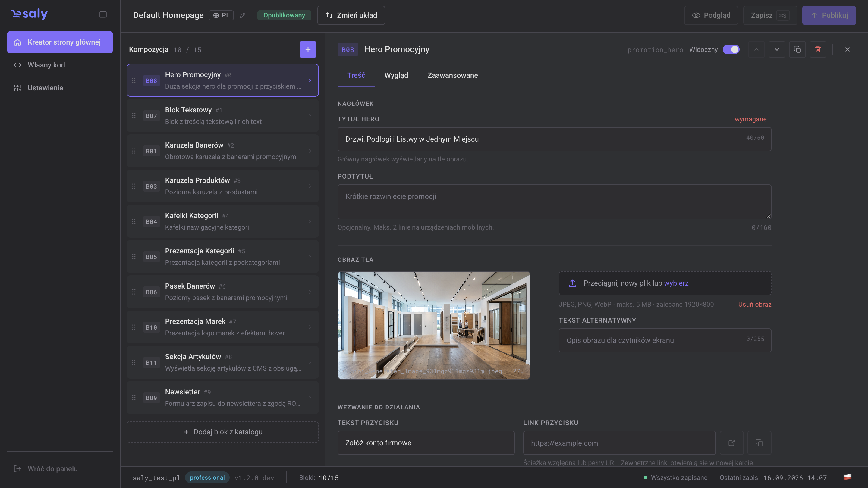Edit the Default Homepage name pencil icon
Screen dimensions: 868x488
click(x=242, y=15)
